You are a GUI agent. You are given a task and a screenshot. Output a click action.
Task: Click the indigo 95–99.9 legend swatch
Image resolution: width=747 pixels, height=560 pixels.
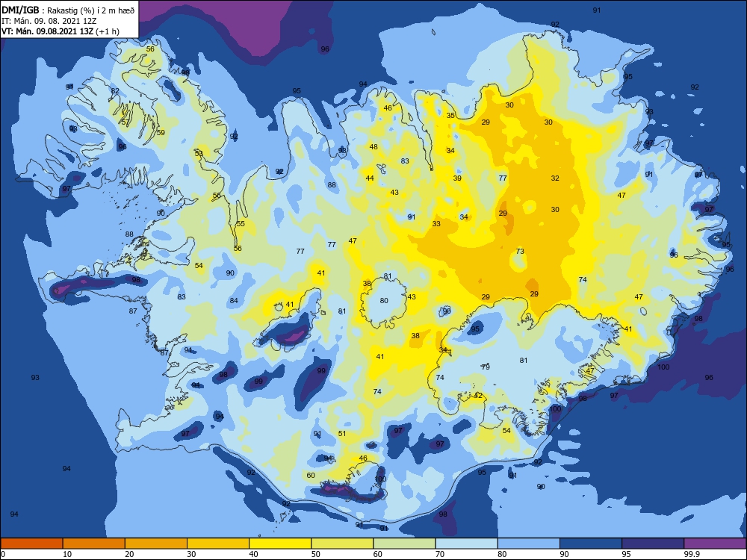(x=653, y=544)
